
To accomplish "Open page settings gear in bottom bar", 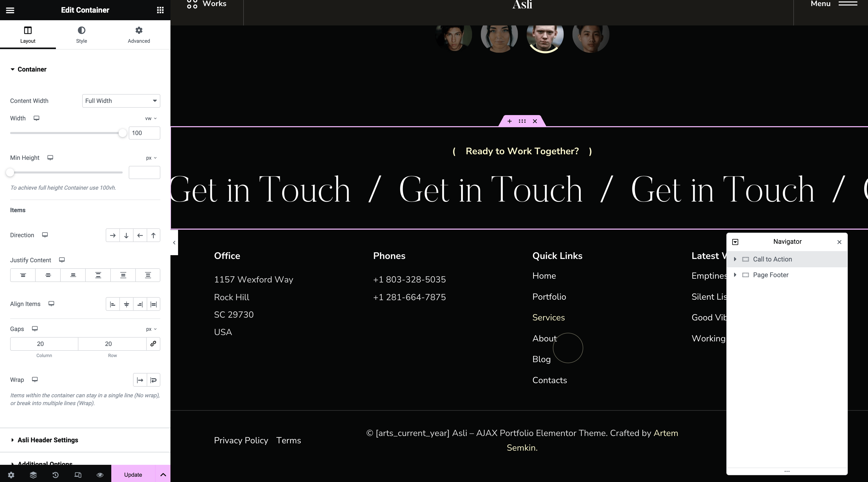I will coord(11,475).
